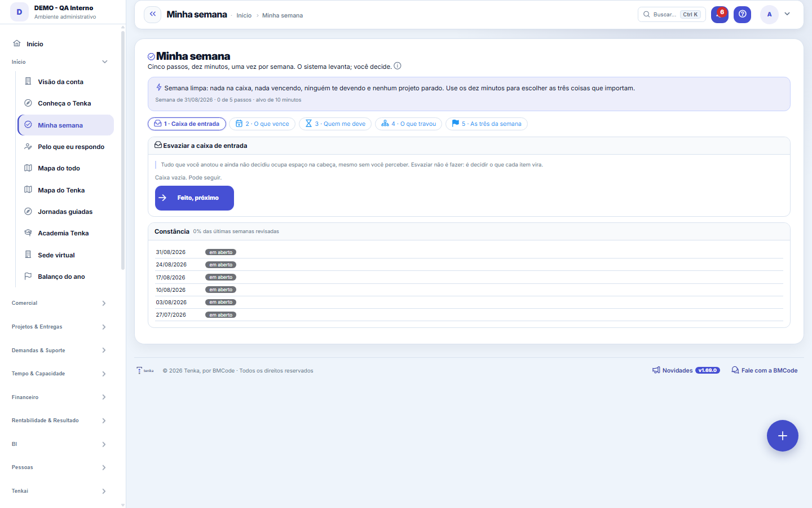812x508 pixels.
Task: Open the help question-mark icon
Action: coord(742,15)
